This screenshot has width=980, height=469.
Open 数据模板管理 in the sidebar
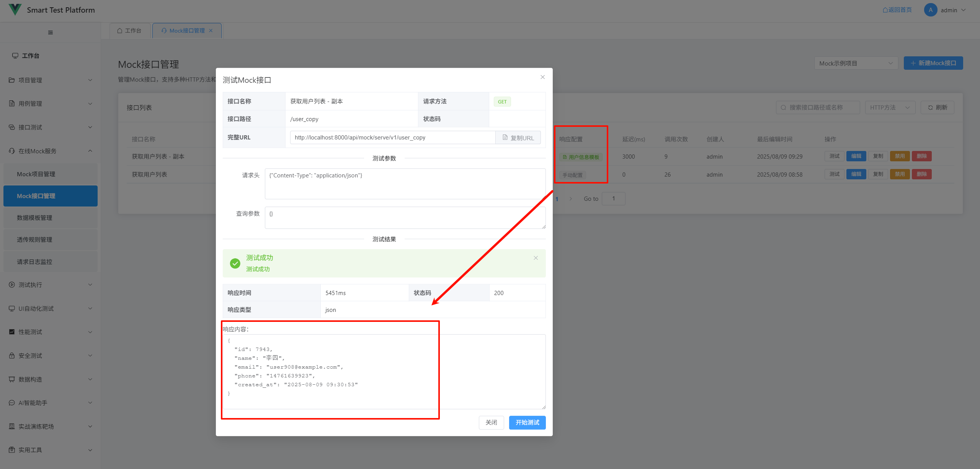click(x=34, y=218)
